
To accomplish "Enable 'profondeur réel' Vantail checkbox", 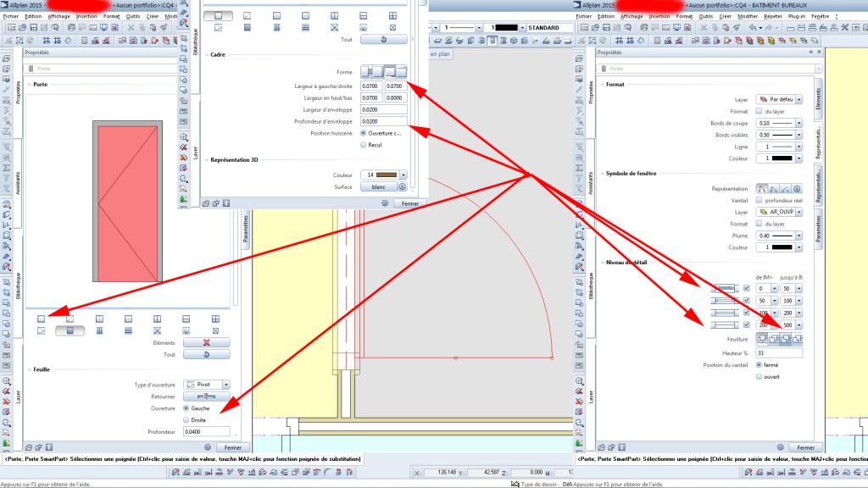I will (759, 200).
